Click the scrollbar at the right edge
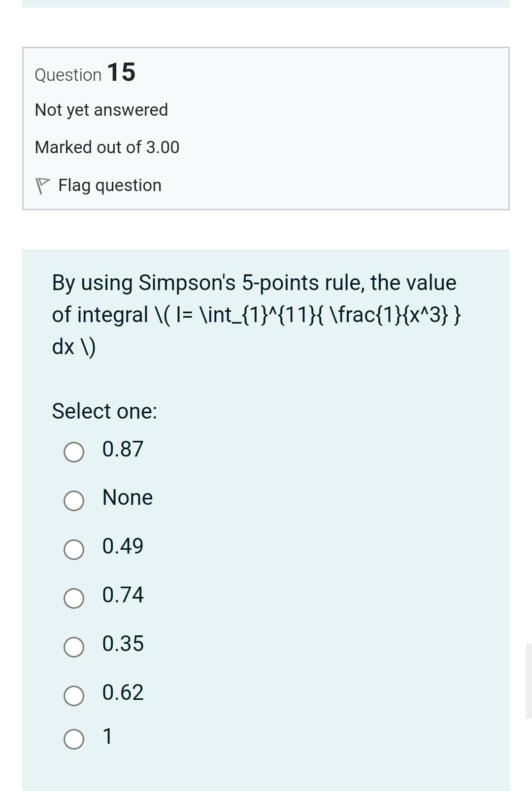This screenshot has width=532, height=791. 529,680
